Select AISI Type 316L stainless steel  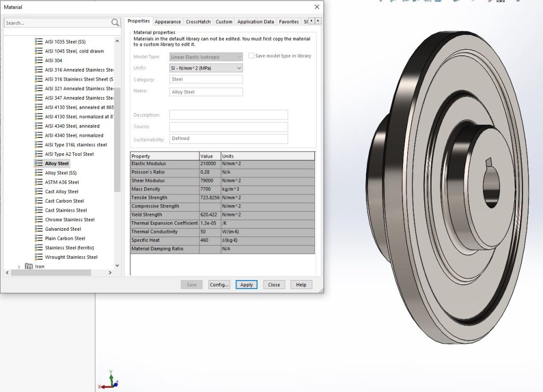click(76, 145)
